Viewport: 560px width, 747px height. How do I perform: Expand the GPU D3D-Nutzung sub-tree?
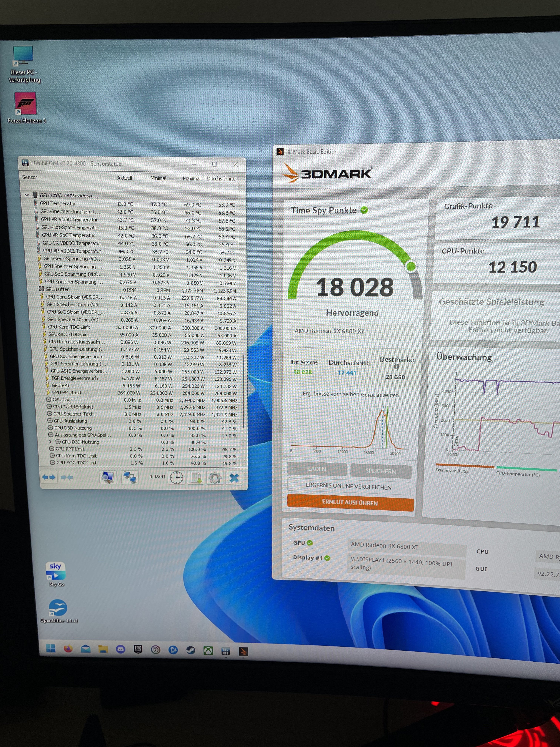50,442
